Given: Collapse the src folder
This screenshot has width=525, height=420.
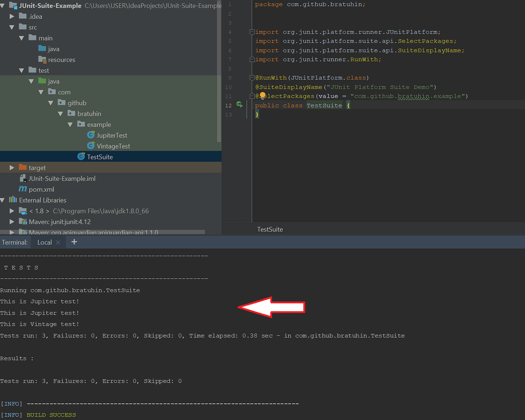Looking at the screenshot, I should (12, 27).
